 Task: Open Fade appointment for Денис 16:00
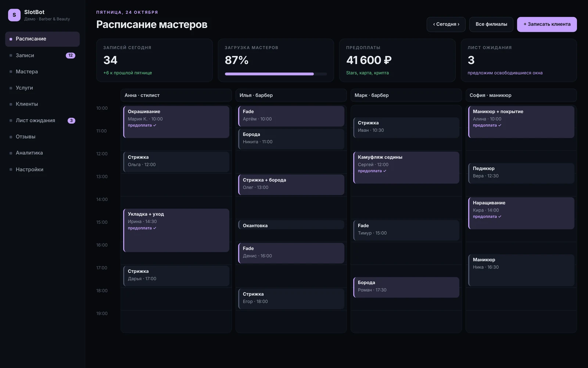(x=291, y=253)
